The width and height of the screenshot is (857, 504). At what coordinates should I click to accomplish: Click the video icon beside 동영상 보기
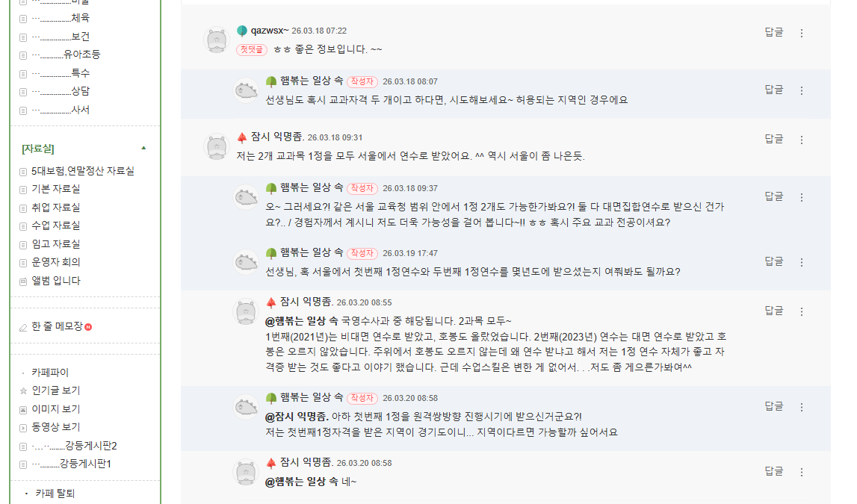(x=23, y=427)
